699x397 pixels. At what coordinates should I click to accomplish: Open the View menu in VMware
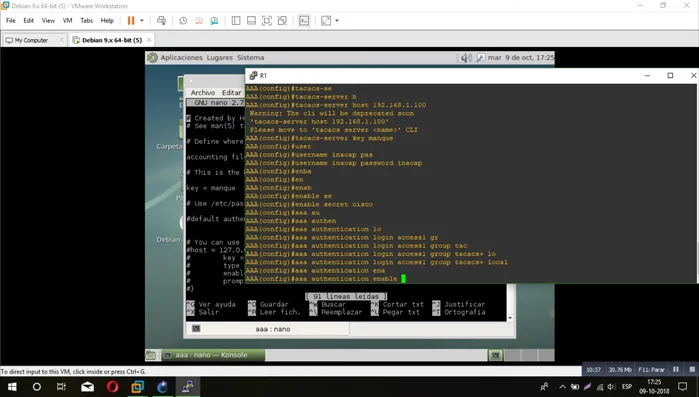point(48,20)
